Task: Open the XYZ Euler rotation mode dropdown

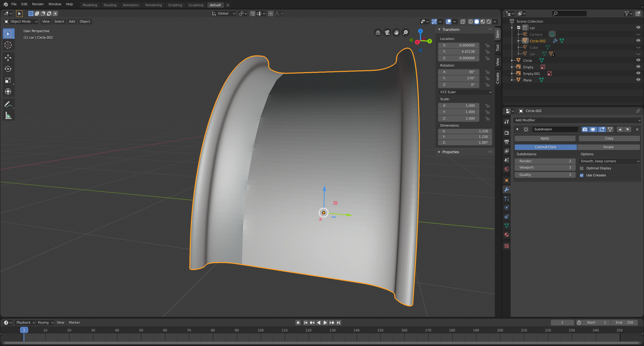Action: tap(465, 92)
